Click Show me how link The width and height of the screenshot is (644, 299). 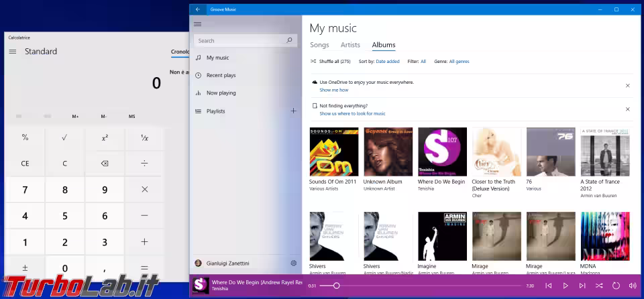tap(333, 90)
